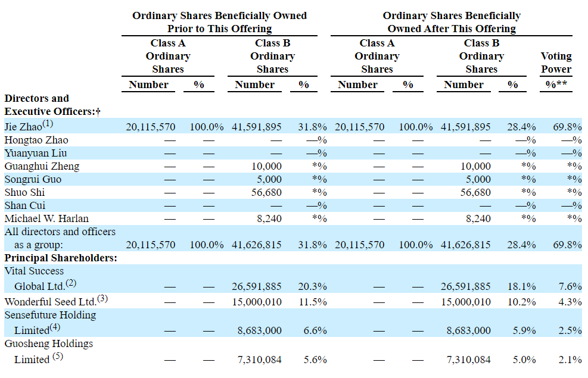
Task: Click the "%**" voting power subheader
Action: tap(556, 85)
